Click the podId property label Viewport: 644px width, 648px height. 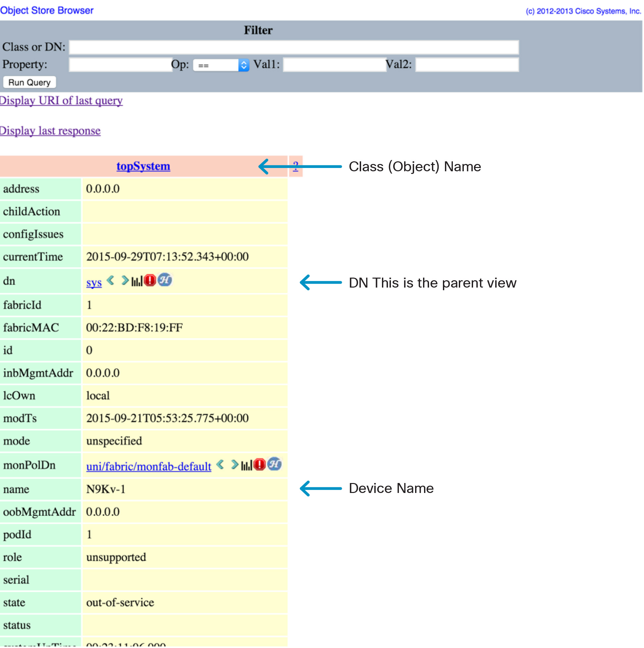click(17, 535)
